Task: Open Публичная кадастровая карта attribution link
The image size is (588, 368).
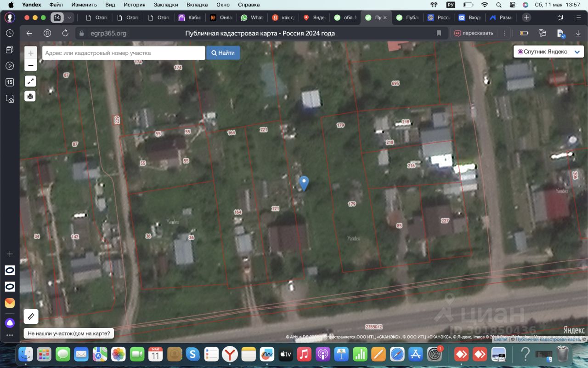Action: 548,339
